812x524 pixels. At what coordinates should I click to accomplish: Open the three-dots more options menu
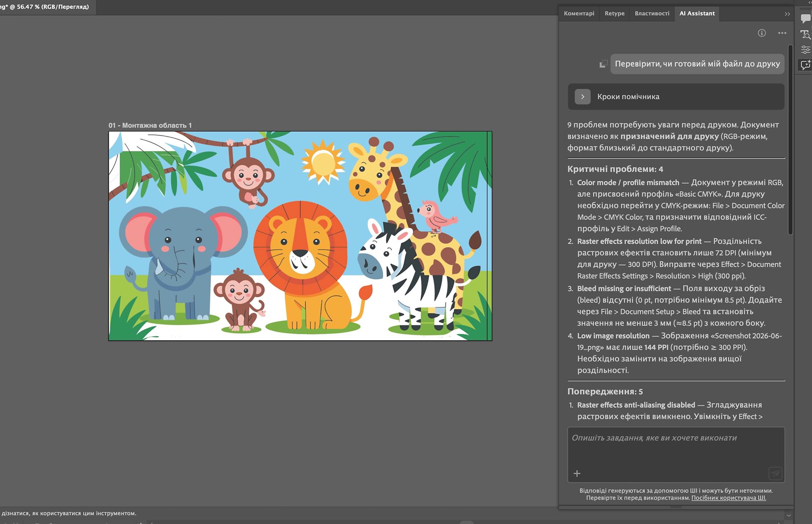pos(782,33)
